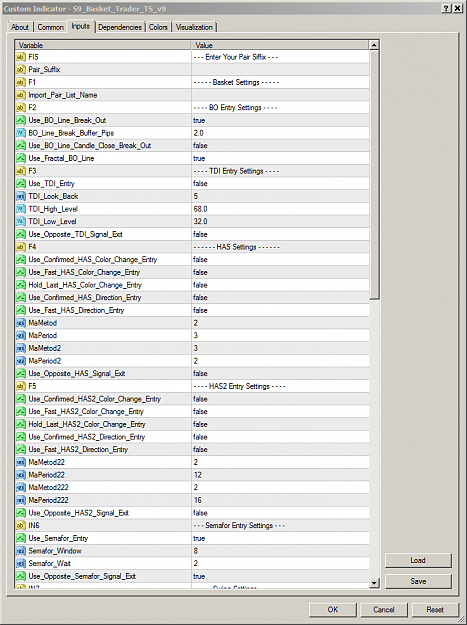
Task: Click bool icon for Use_BO_Line_Break_Out
Action: click(21, 120)
